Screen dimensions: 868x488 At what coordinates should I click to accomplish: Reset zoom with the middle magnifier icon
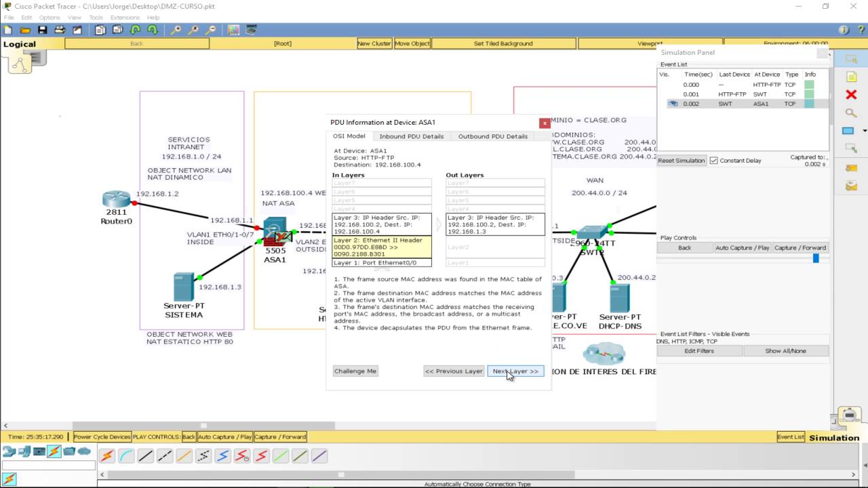pos(193,30)
